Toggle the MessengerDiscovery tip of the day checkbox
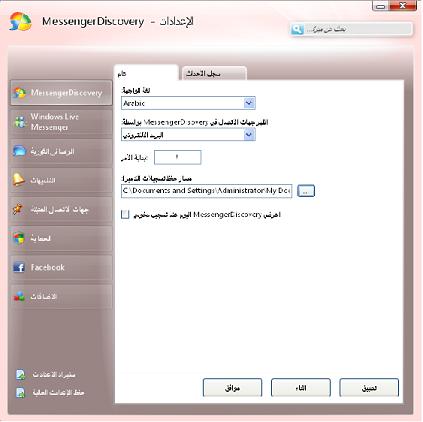 [x=125, y=215]
